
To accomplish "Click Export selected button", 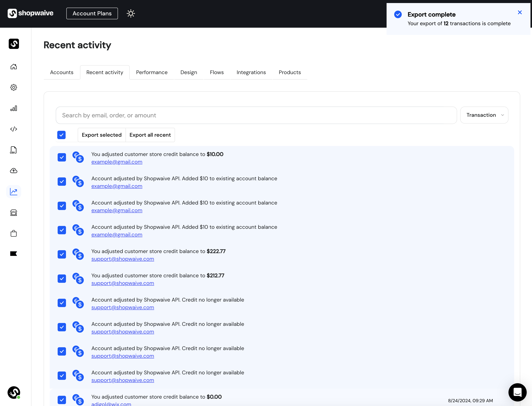I will (x=101, y=135).
